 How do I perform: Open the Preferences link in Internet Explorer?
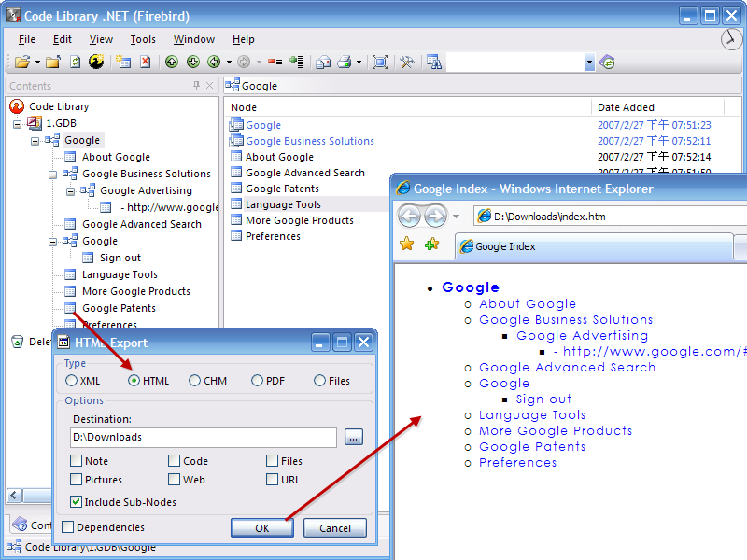tap(518, 462)
